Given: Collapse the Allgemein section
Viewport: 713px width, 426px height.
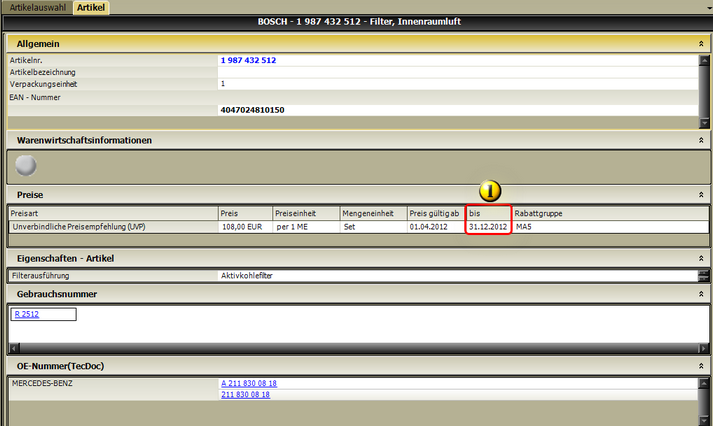Looking at the screenshot, I should (x=701, y=44).
